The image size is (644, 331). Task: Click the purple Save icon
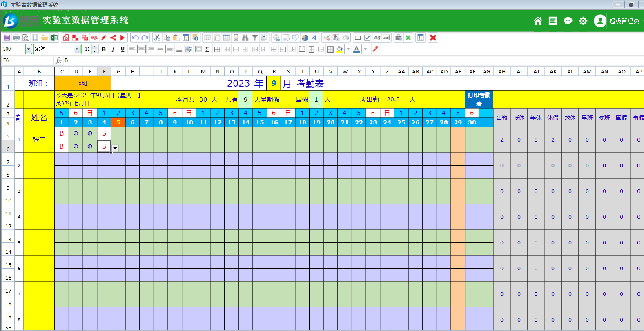pos(7,38)
